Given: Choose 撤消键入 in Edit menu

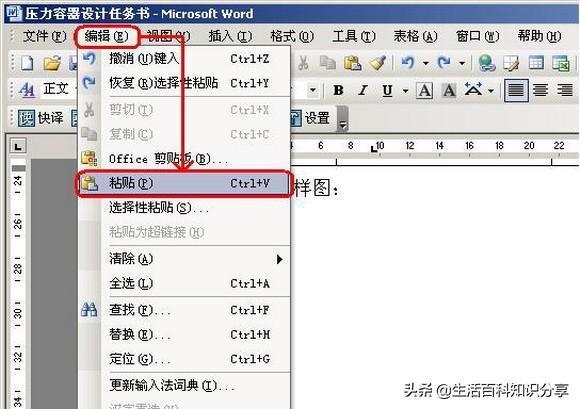Looking at the screenshot, I should point(184,59).
